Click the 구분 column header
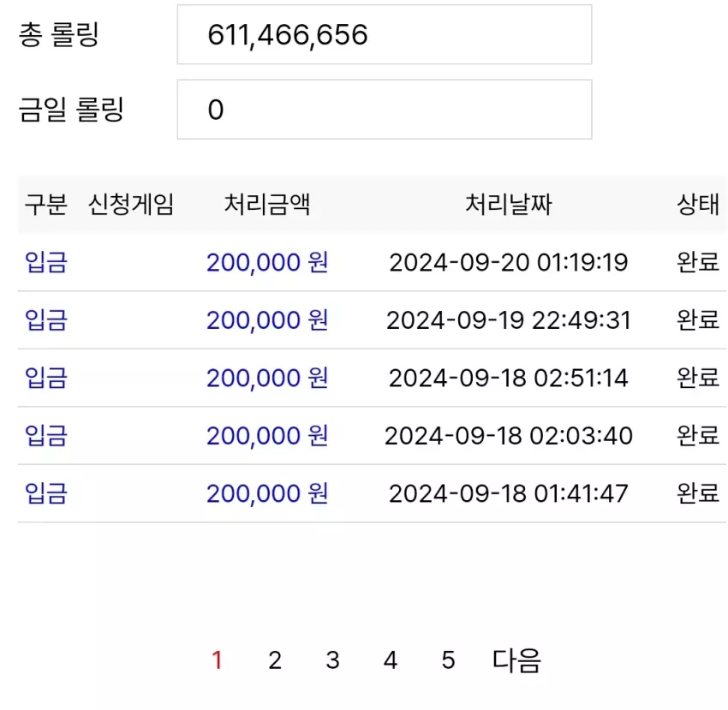The image size is (728, 710). tap(46, 205)
